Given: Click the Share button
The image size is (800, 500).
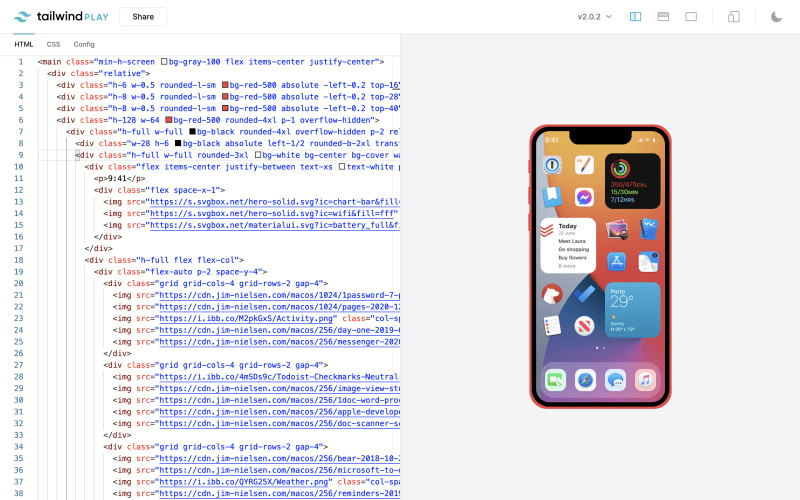Looking at the screenshot, I should pyautogui.click(x=143, y=17).
